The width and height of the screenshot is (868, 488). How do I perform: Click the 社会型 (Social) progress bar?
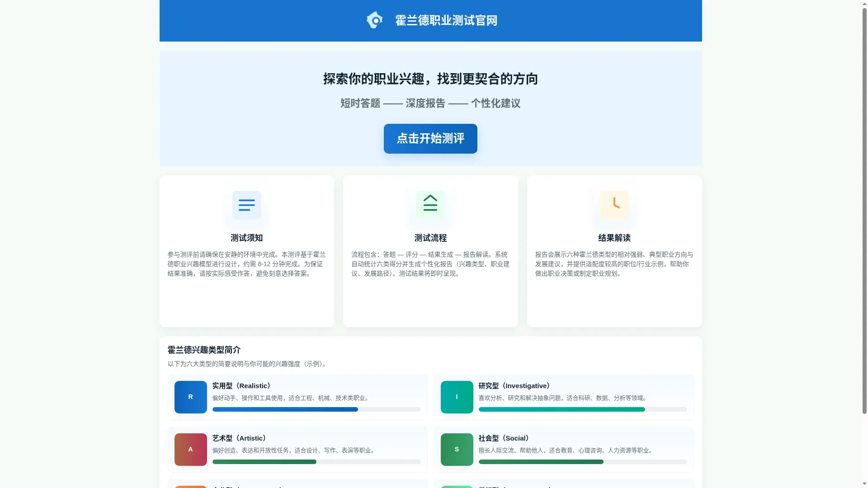(x=583, y=462)
